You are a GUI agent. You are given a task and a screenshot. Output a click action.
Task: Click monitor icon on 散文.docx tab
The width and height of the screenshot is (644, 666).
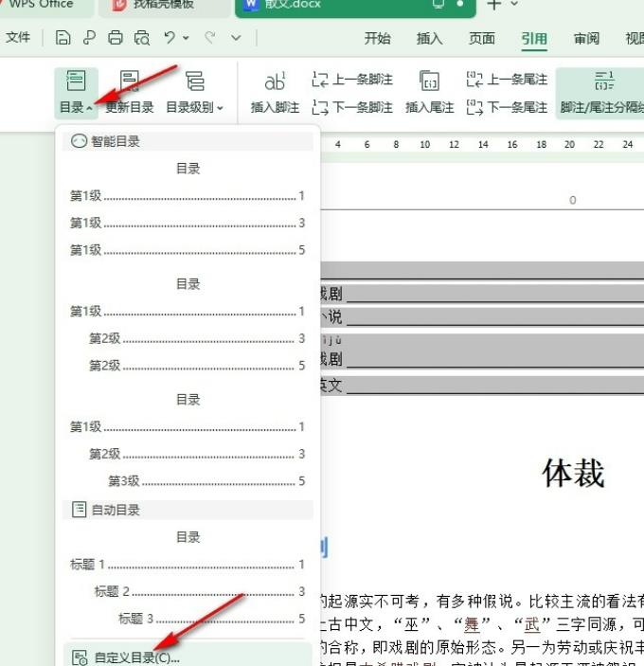pyautogui.click(x=438, y=4)
